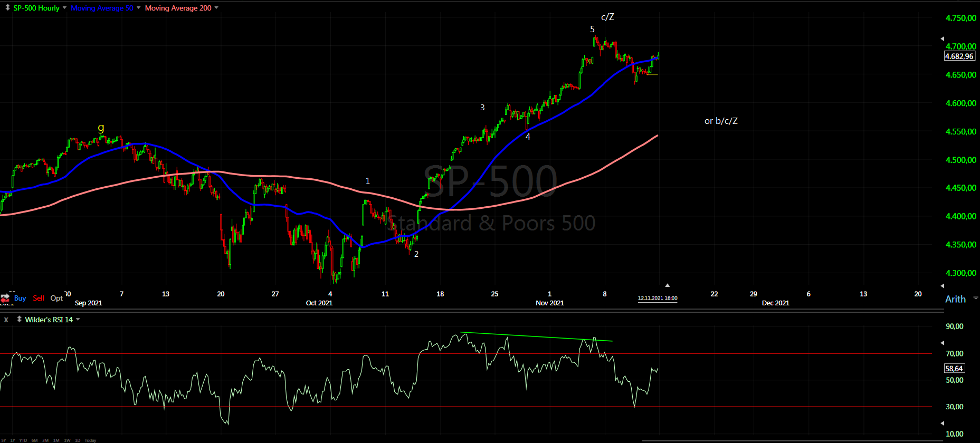Click the up-down arrows icon before SP-500 Hourly
The height and width of the screenshot is (443, 980).
tap(7, 8)
